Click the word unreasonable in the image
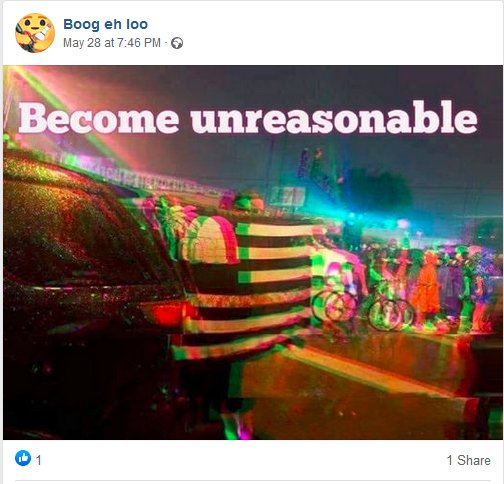The width and height of the screenshot is (504, 484). [x=334, y=118]
